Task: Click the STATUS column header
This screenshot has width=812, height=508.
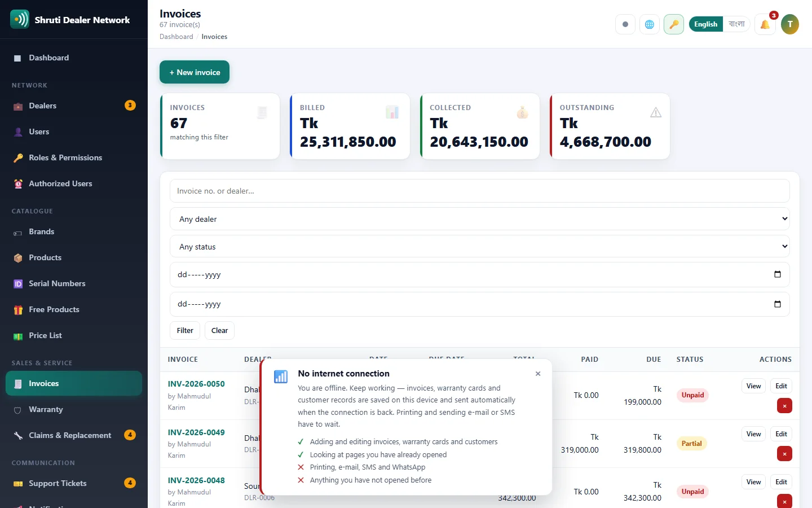Action: (x=690, y=360)
